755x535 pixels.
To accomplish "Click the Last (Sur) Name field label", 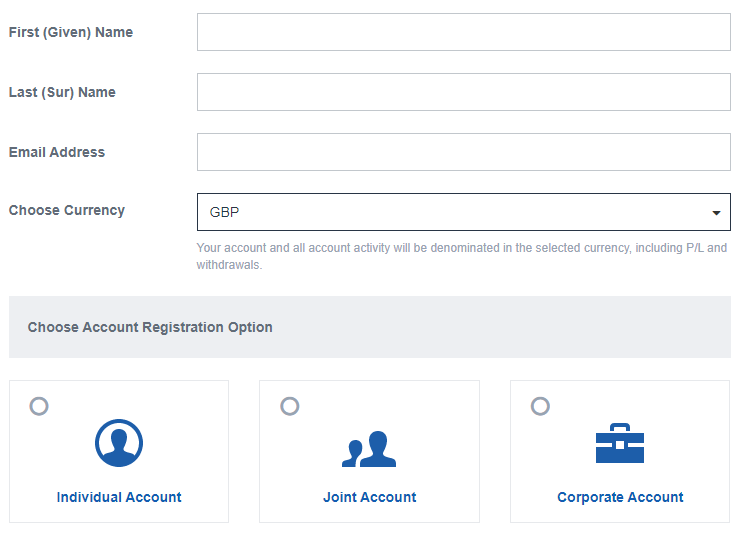I will [62, 92].
